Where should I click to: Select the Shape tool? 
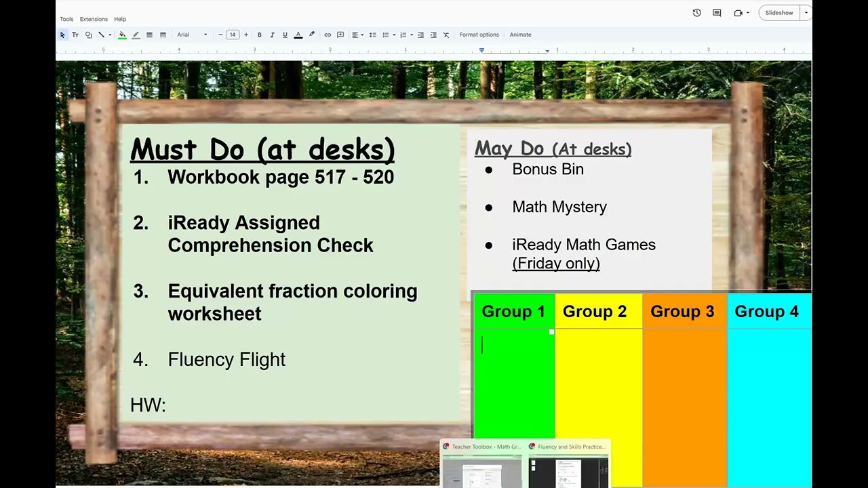[88, 35]
